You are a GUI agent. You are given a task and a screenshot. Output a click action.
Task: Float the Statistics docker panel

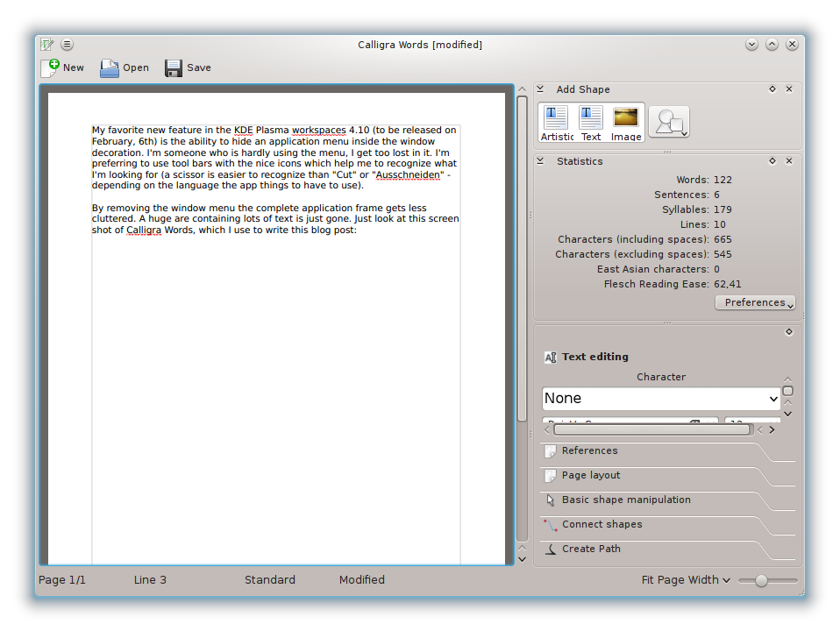click(772, 161)
